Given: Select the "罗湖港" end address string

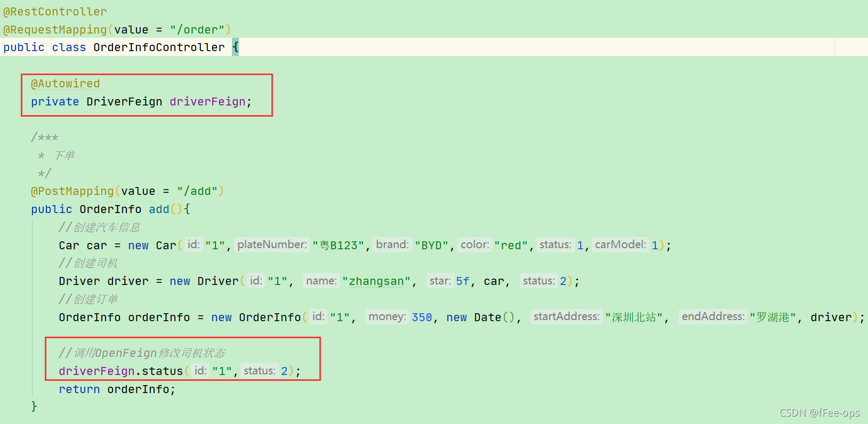Looking at the screenshot, I should pyautogui.click(x=773, y=317).
